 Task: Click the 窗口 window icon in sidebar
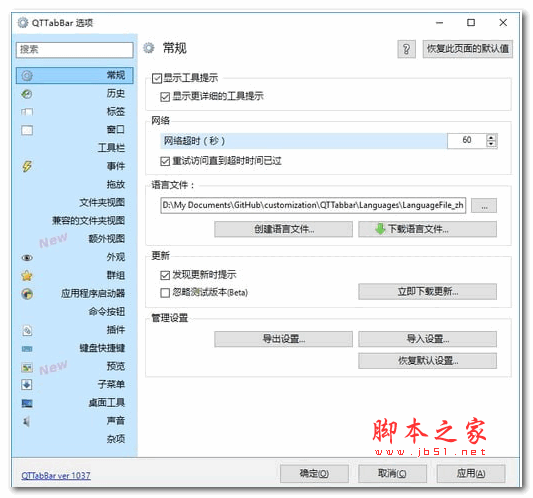click(x=27, y=130)
